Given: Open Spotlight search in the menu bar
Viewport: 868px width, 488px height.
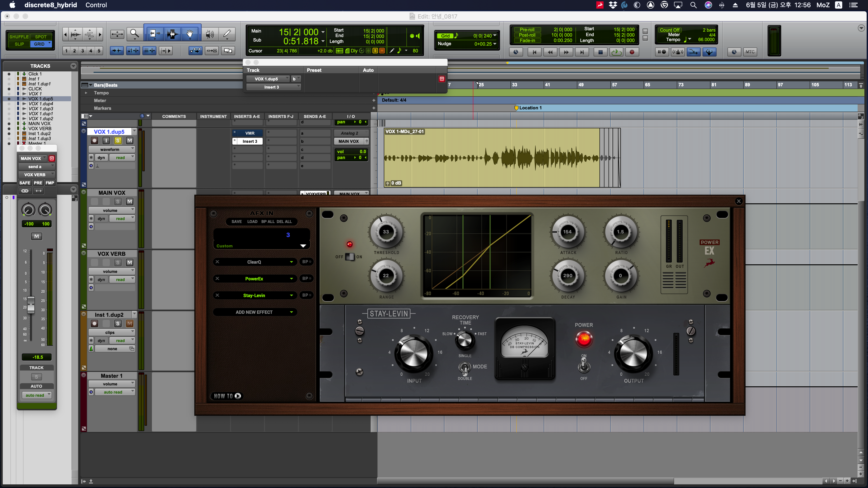Looking at the screenshot, I should tap(693, 5).
